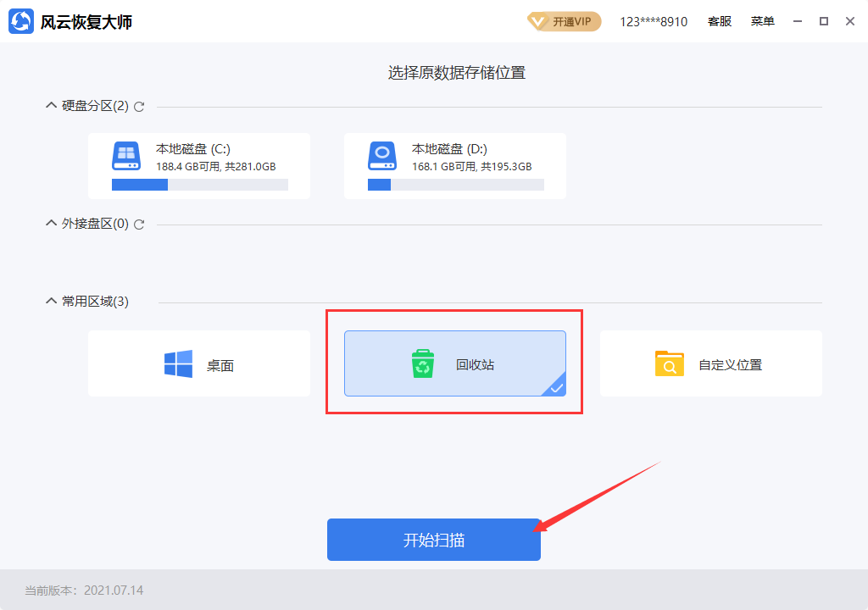Screen dimensions: 868x610
Task: Refresh the 外接盘区 list
Action: tap(139, 225)
